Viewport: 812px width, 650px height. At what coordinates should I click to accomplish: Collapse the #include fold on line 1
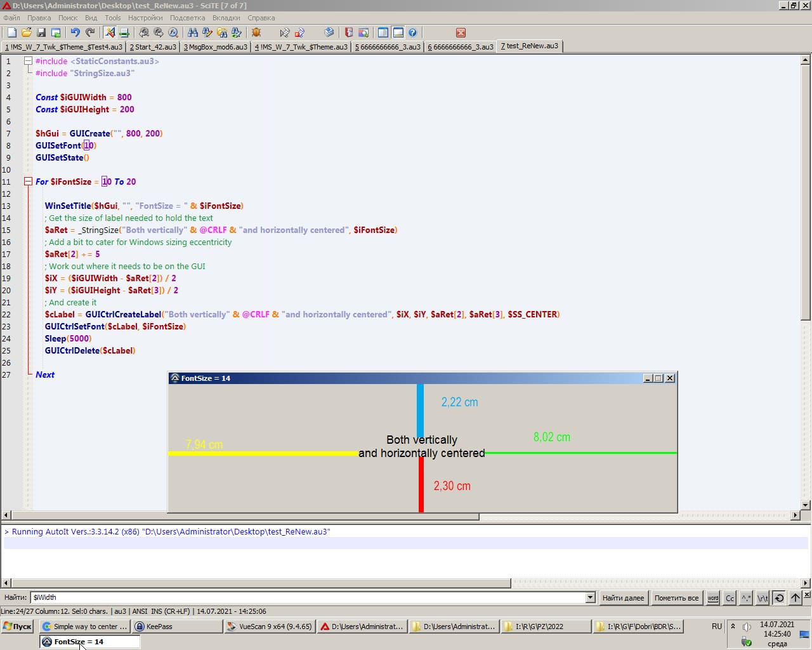click(x=28, y=61)
